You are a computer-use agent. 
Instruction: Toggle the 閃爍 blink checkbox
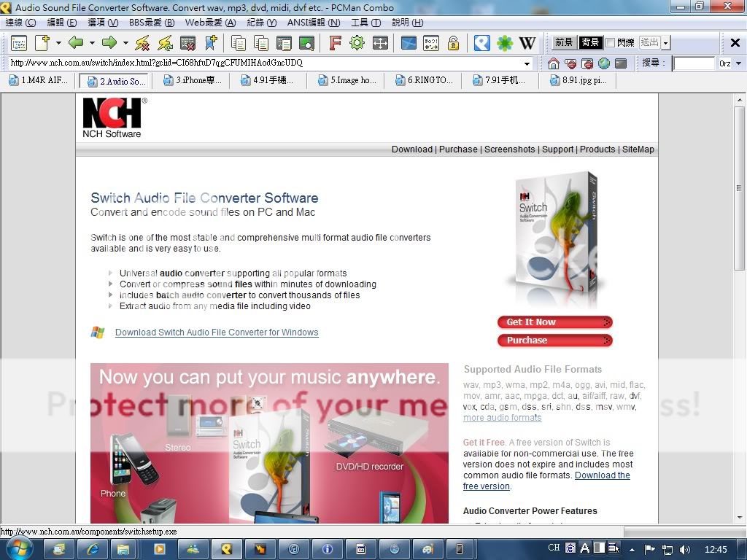(611, 43)
